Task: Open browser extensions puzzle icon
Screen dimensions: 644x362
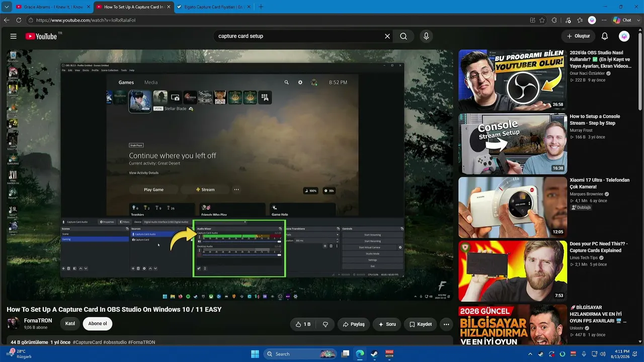Action: coord(554,20)
